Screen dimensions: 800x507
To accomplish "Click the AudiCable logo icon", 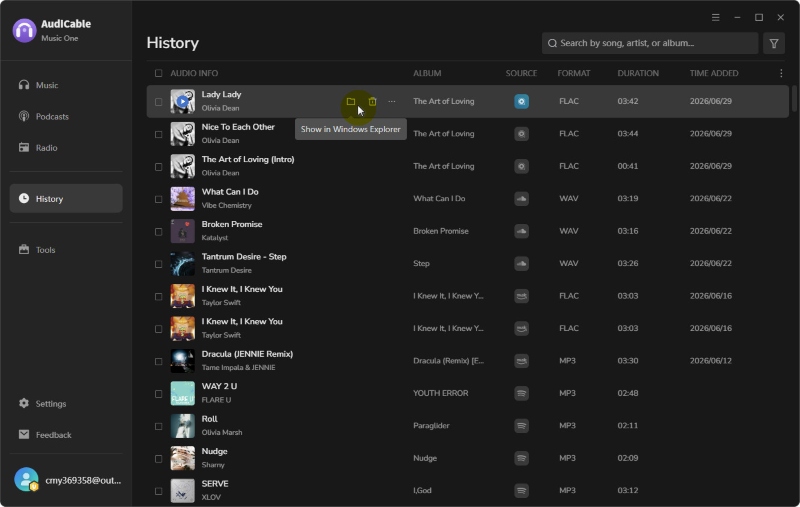I will click(x=24, y=31).
